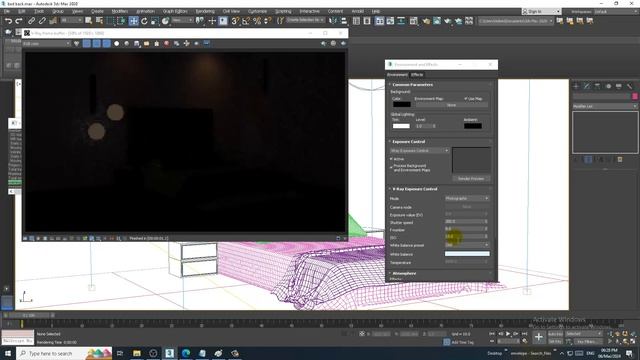640x360 pixels.
Task: Click the white Global Lighting Tint swatch
Action: coord(401,126)
